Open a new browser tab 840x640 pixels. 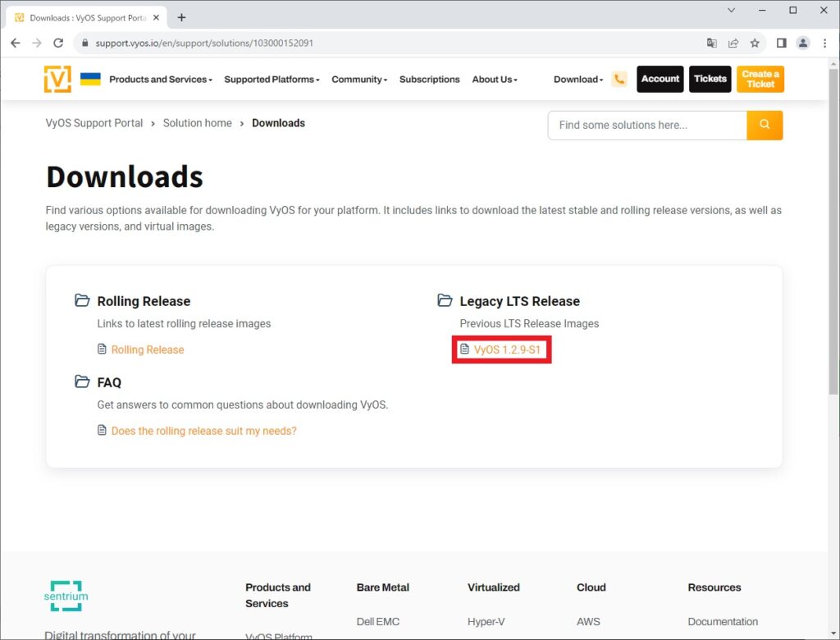(181, 18)
